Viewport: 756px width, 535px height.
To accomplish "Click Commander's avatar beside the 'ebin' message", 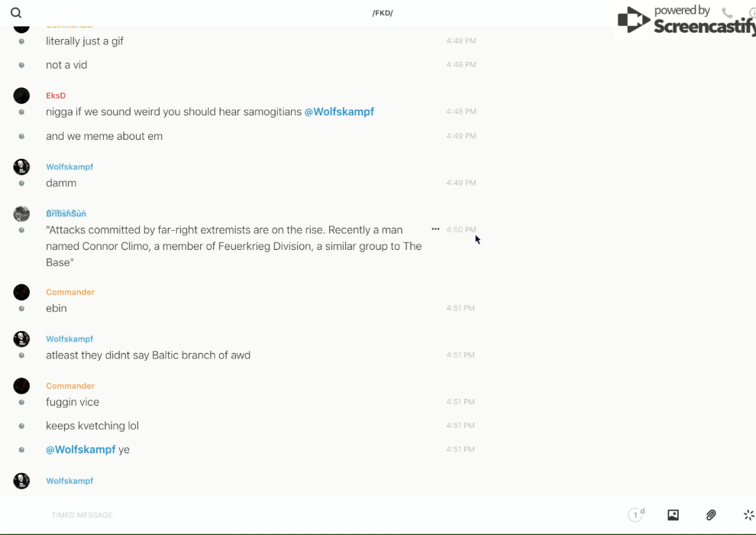I will pos(21,292).
